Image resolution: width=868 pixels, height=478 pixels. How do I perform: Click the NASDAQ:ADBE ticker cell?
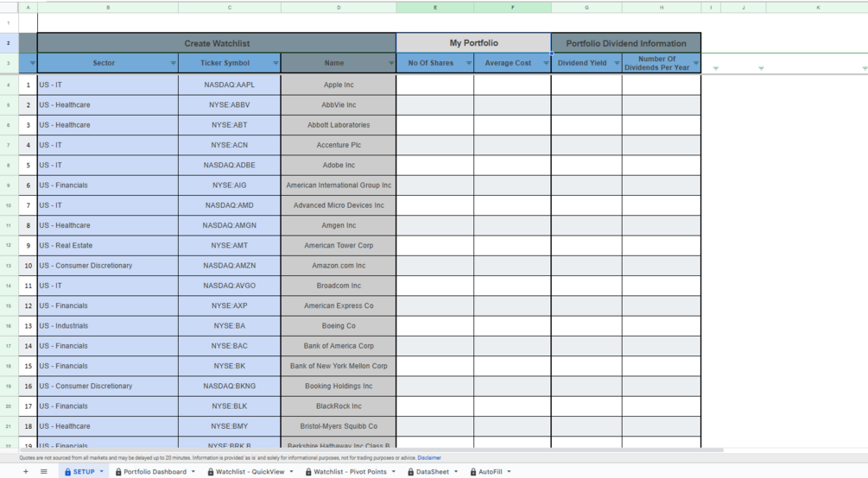[x=229, y=165]
